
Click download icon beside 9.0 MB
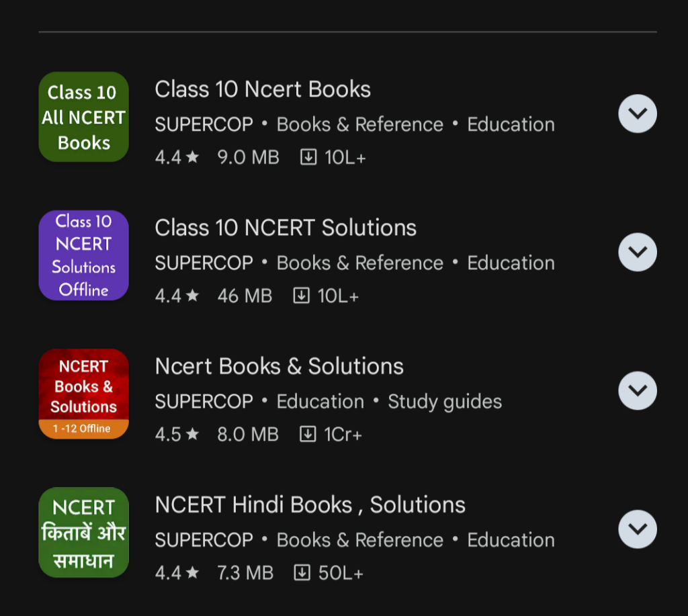(308, 158)
